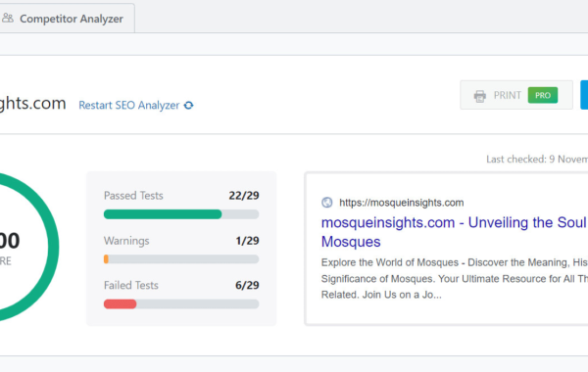The image size is (588, 372).
Task: Click the blue button beside PRINT
Action: (584, 95)
